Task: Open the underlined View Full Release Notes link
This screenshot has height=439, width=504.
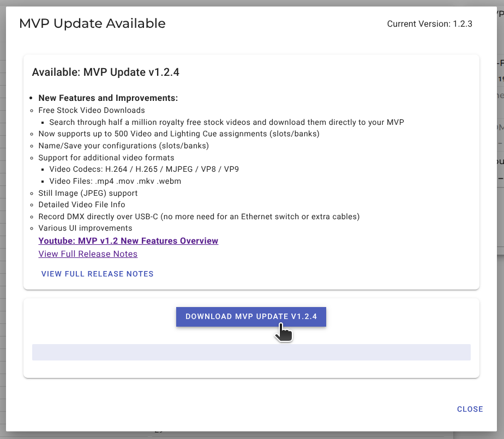Action: (x=88, y=254)
